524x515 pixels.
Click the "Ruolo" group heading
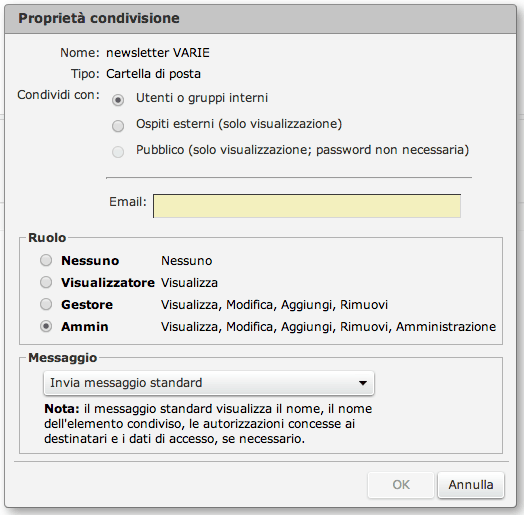coord(47,238)
